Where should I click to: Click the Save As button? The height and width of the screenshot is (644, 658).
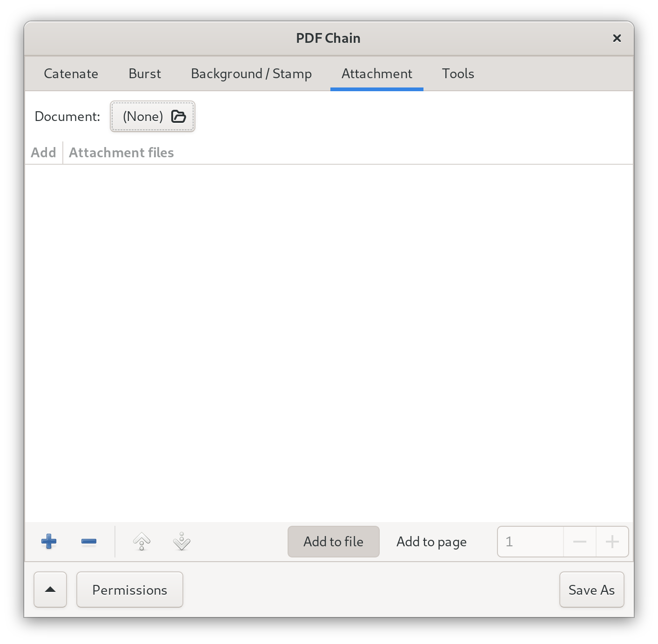592,590
